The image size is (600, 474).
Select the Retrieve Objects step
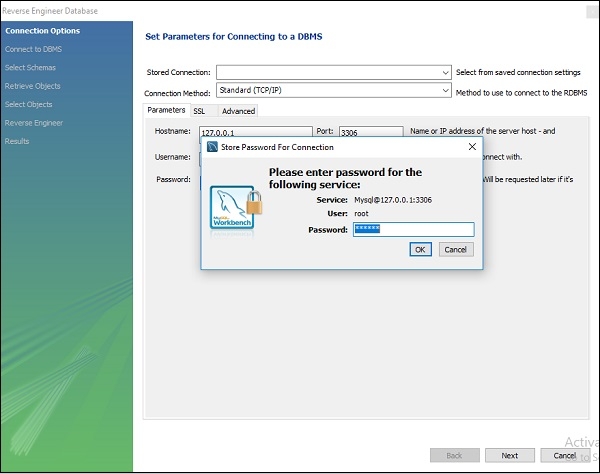click(33, 86)
